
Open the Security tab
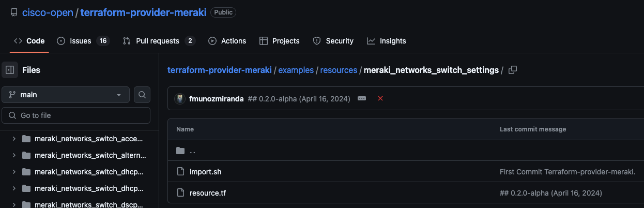click(333, 41)
